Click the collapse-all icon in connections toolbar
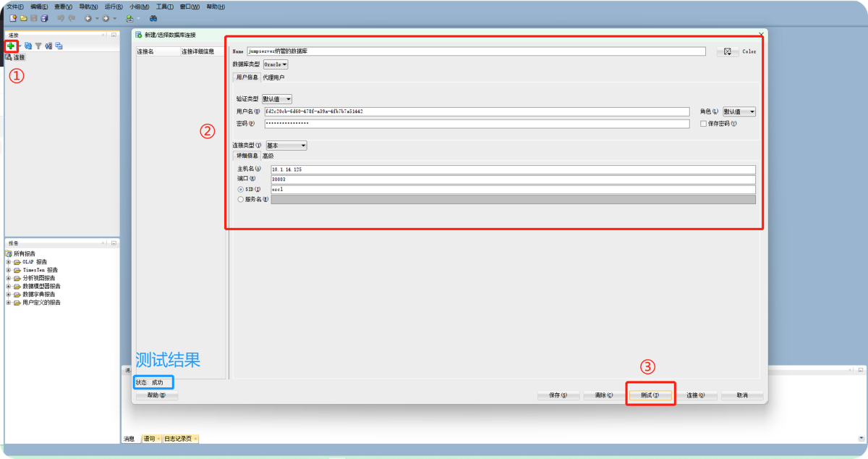Viewport: 868px width, 459px height. 59,46
